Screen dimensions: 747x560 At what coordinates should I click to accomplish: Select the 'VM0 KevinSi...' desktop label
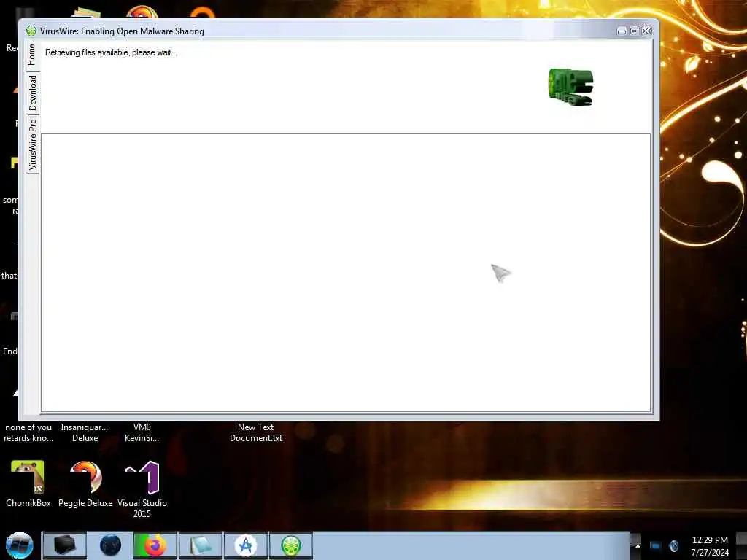[142, 432]
